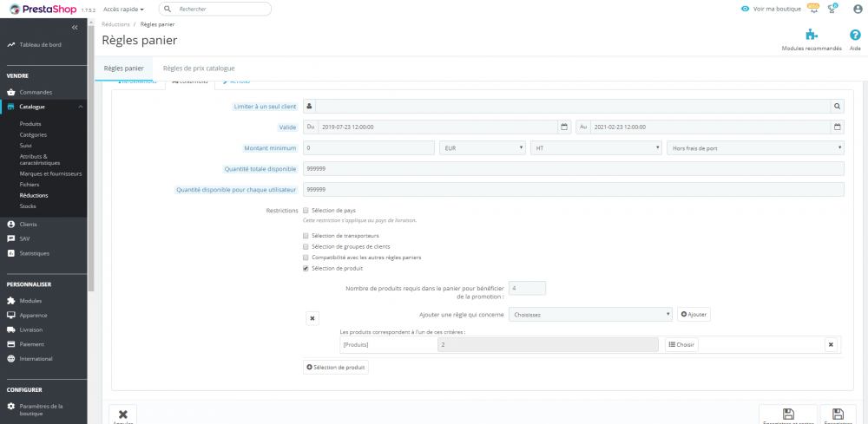This screenshot has width=868, height=424.
Task: Click the search magnifier in top bar
Action: pyautogui.click(x=168, y=9)
